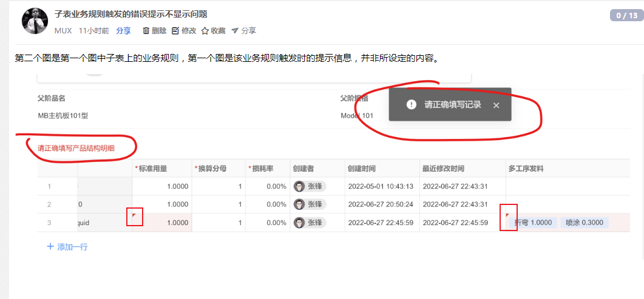Image resolution: width=644 pixels, height=299 pixels.
Task: Edit 标准用量 value in row 2
Action: pos(162,204)
